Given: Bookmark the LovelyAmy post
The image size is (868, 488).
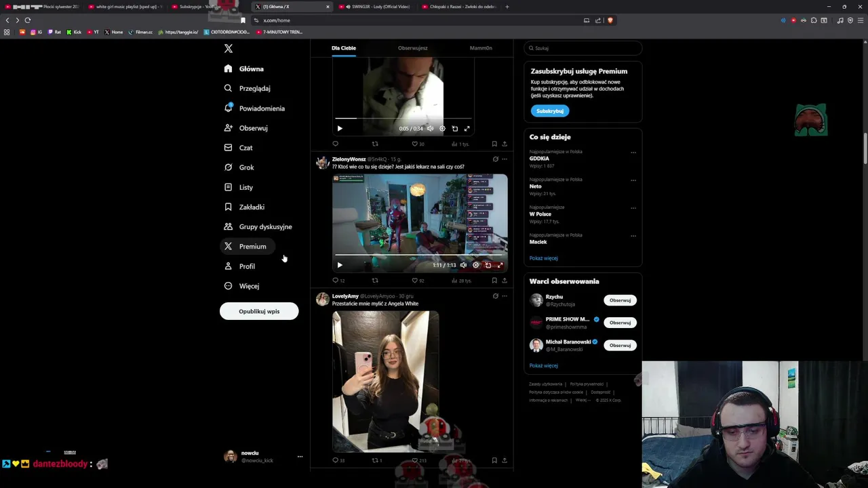Looking at the screenshot, I should click(494, 460).
